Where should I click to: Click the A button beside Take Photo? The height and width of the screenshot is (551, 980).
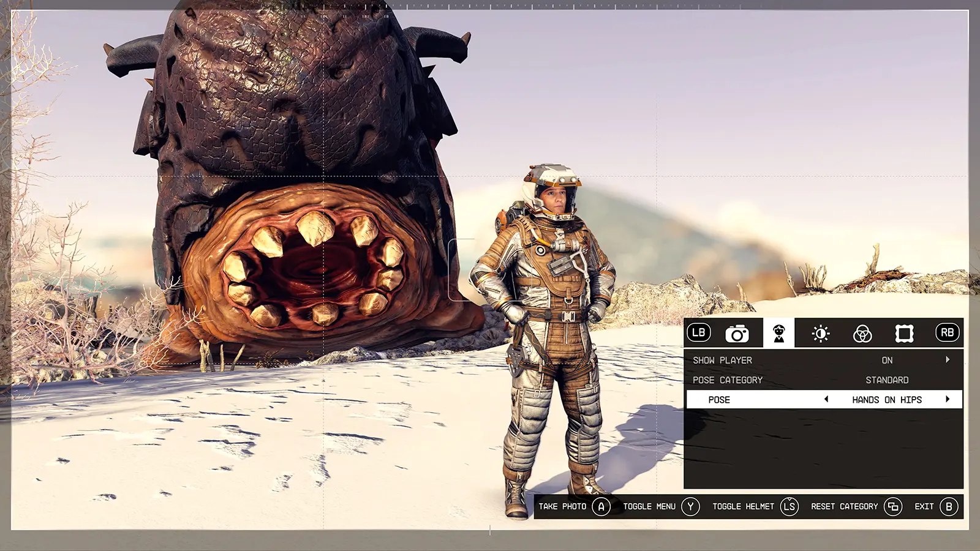pyautogui.click(x=601, y=506)
